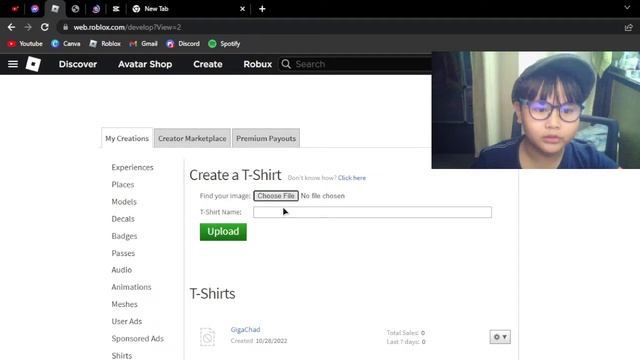Image resolution: width=640 pixels, height=360 pixels.
Task: Open the Youtube bookmark
Action: tap(25, 44)
